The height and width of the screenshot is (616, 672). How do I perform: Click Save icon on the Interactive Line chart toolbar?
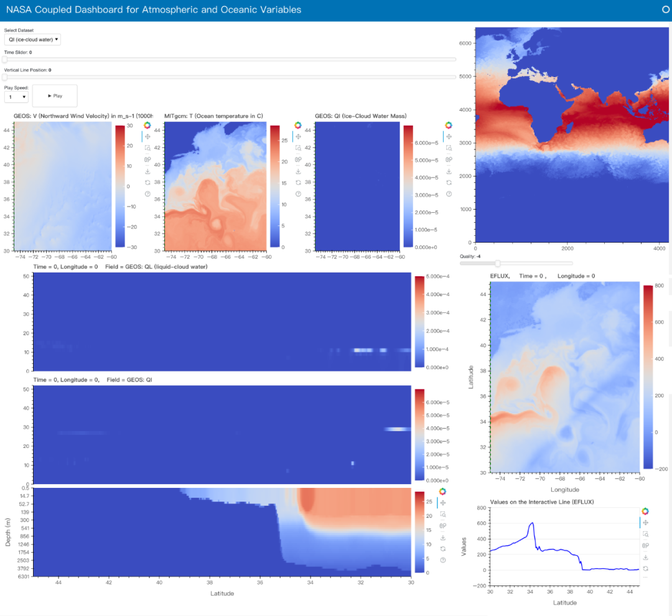(x=645, y=558)
